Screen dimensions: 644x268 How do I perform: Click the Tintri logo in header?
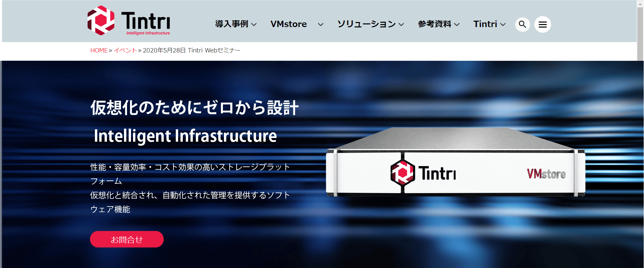pyautogui.click(x=129, y=21)
